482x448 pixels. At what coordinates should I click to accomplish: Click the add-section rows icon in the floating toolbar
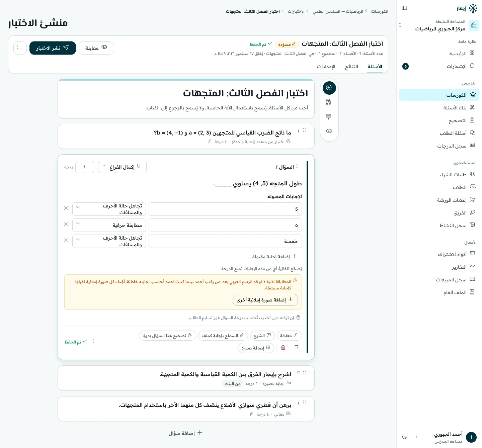point(329,116)
